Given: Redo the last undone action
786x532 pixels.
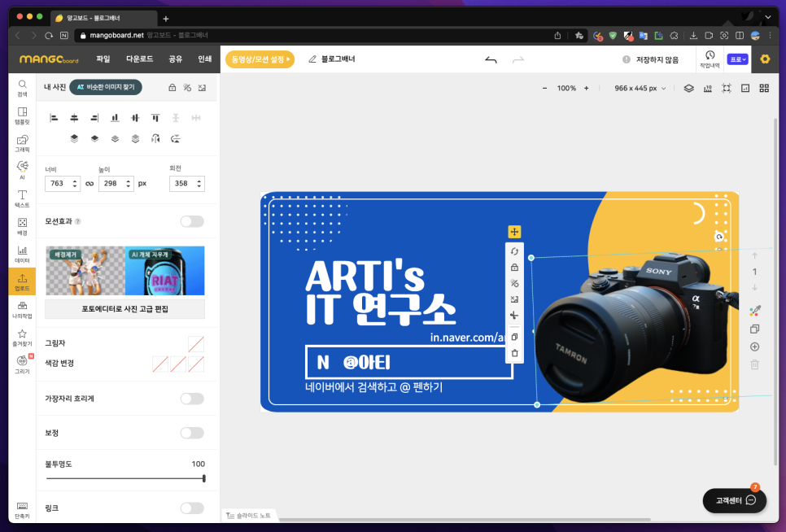Looking at the screenshot, I should 517,59.
